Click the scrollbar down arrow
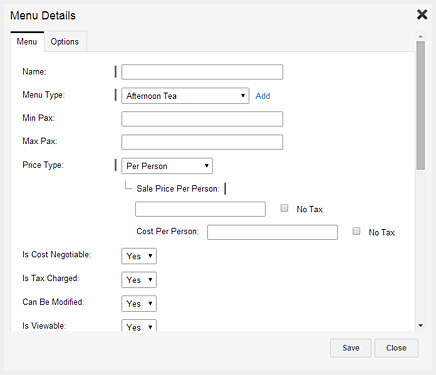436x375 pixels. (x=421, y=326)
